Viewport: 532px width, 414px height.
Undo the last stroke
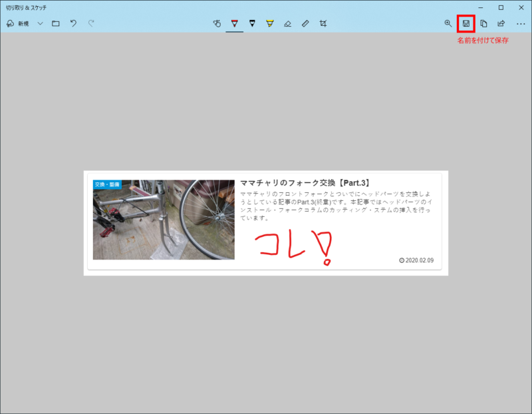[73, 23]
